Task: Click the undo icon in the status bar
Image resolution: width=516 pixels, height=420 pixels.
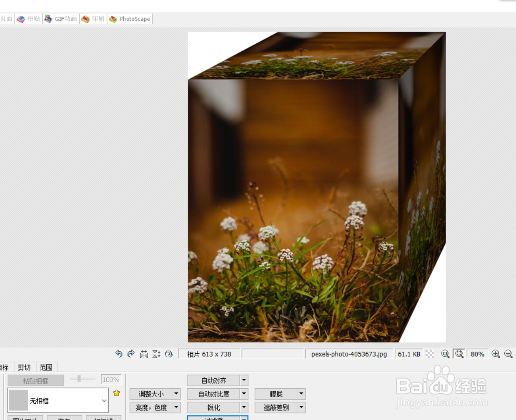Action: pyautogui.click(x=119, y=354)
